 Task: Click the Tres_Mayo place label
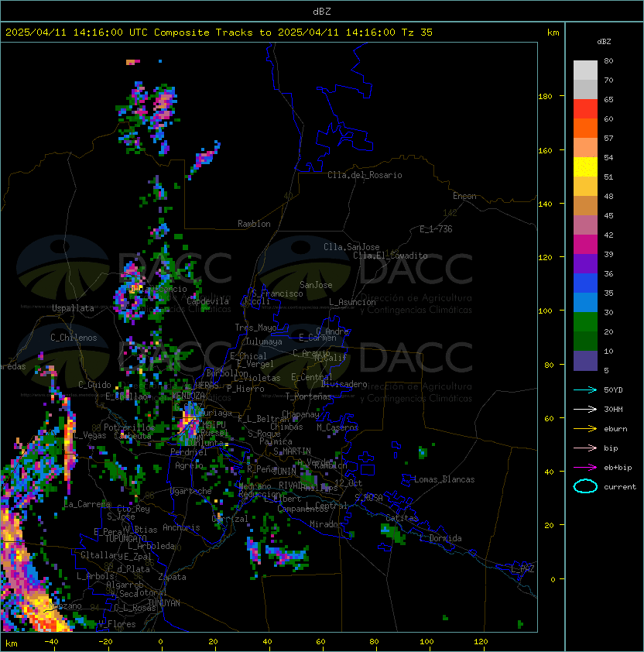point(255,328)
